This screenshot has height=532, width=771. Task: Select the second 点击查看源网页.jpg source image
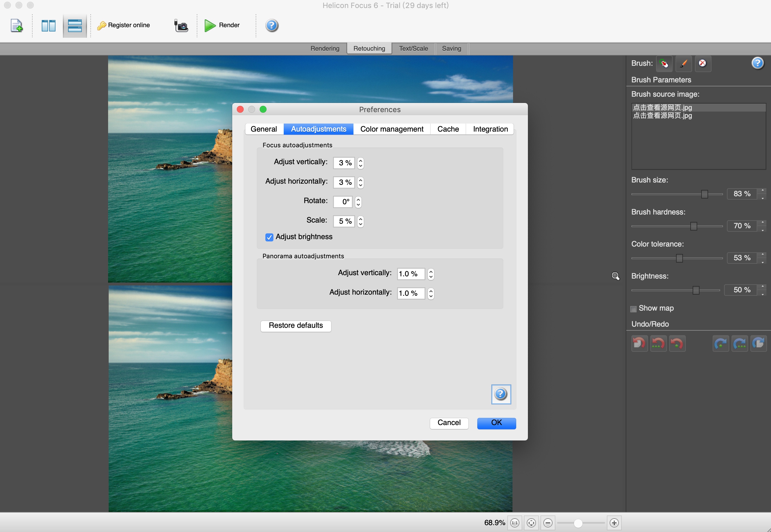(698, 116)
